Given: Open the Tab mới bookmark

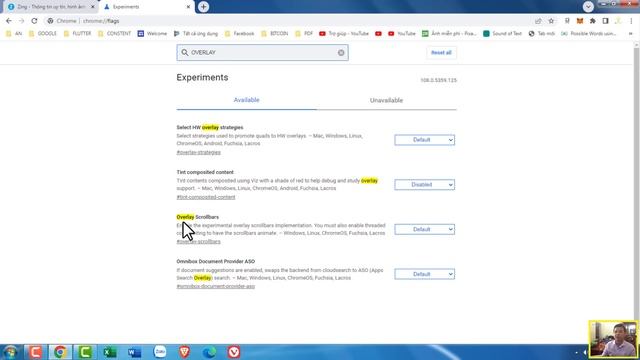Looking at the screenshot, I should point(542,33).
